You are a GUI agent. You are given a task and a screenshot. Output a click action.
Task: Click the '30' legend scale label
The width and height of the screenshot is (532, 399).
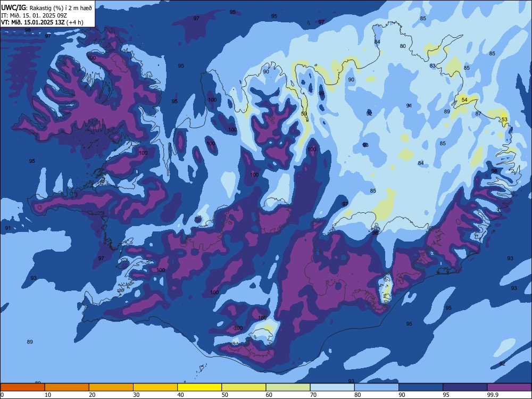coord(136,395)
